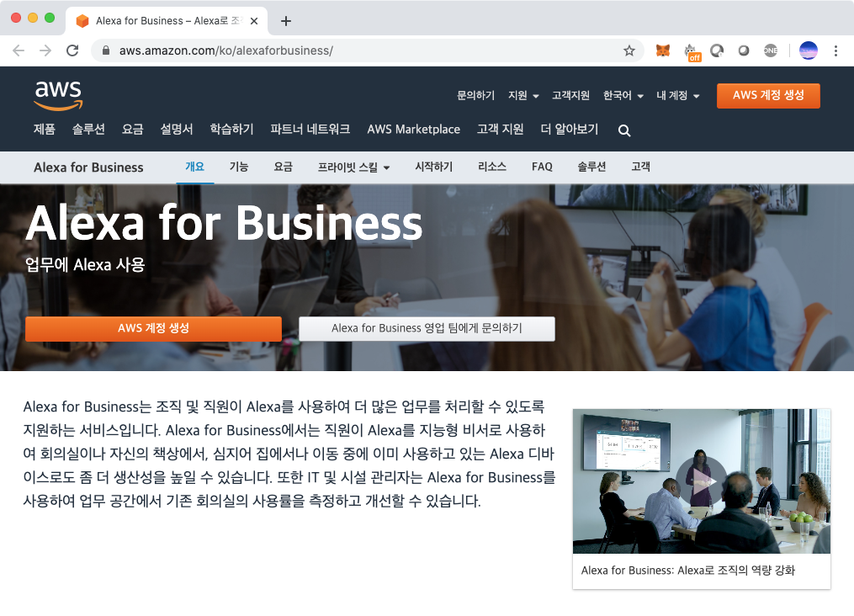Select the 리소스 tab
The width and height of the screenshot is (854, 616).
point(492,167)
